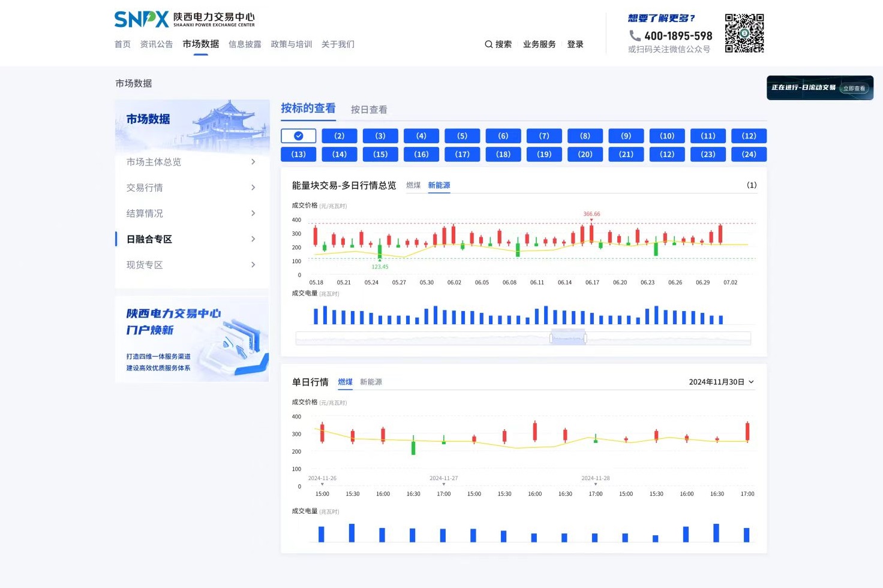Open the 2024年11月30日 date dropdown

point(721,382)
